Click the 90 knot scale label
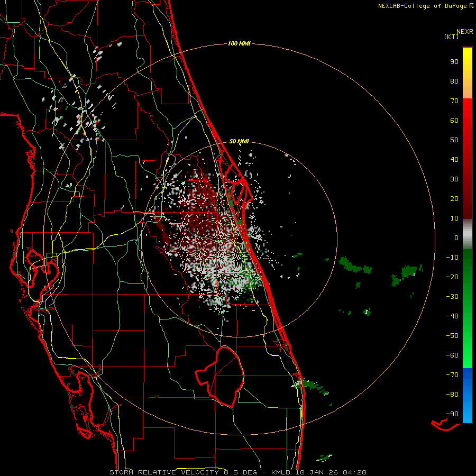The height and width of the screenshot is (476, 476). (454, 62)
